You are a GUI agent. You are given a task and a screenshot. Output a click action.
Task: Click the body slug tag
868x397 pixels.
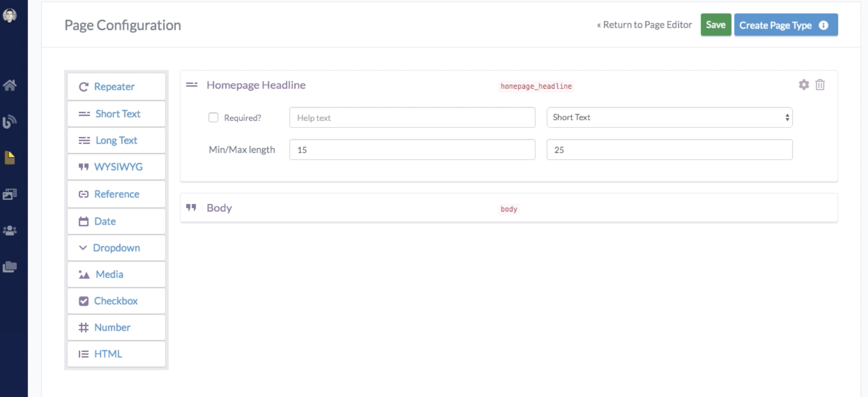(509, 209)
